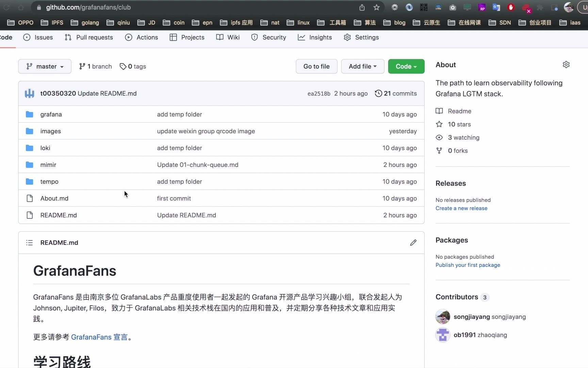
Task: Open the 21 commits history
Action: pos(396,93)
